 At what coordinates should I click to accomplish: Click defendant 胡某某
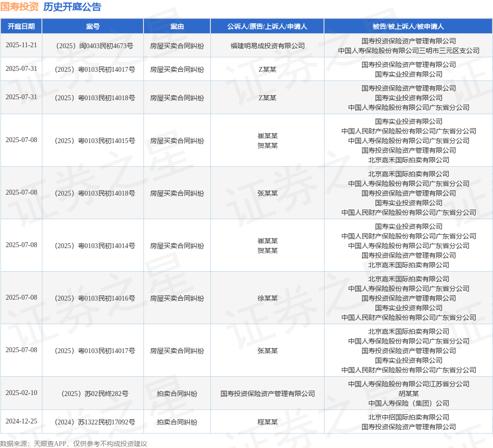pos(408,394)
